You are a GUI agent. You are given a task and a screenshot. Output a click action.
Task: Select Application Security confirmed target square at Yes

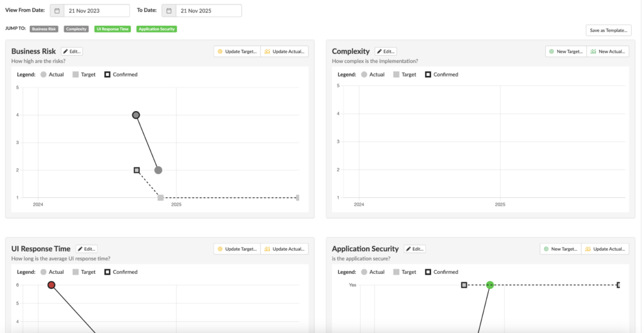tap(464, 285)
